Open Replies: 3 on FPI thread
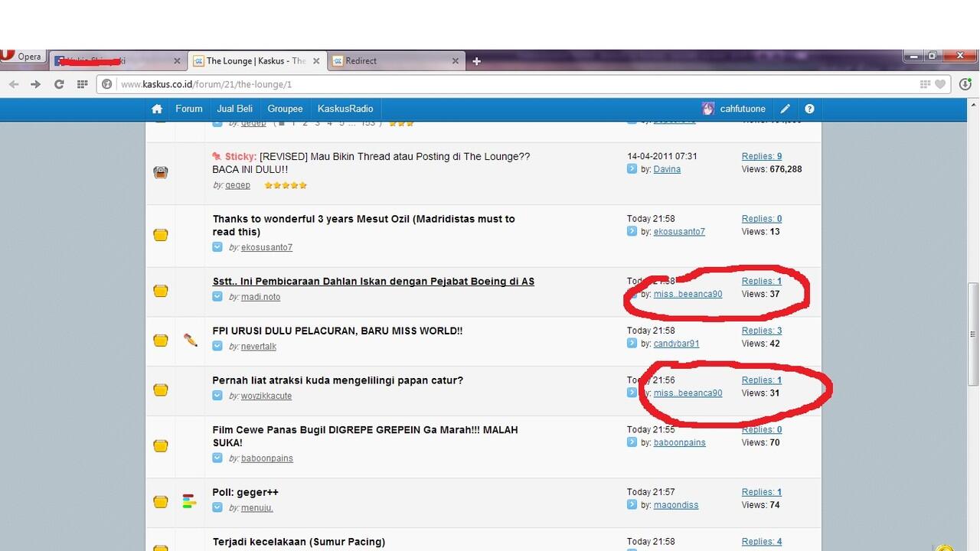The height and width of the screenshot is (551, 980). tap(762, 331)
